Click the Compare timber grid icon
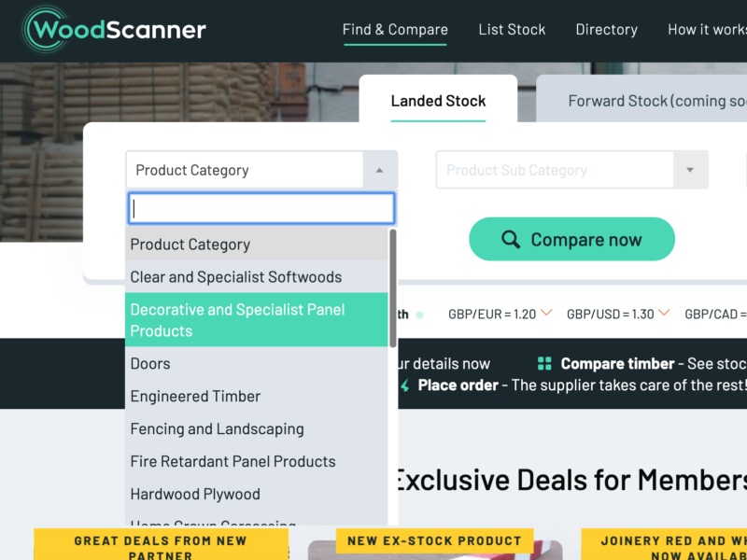Screen dimensions: 747x560 [544, 364]
